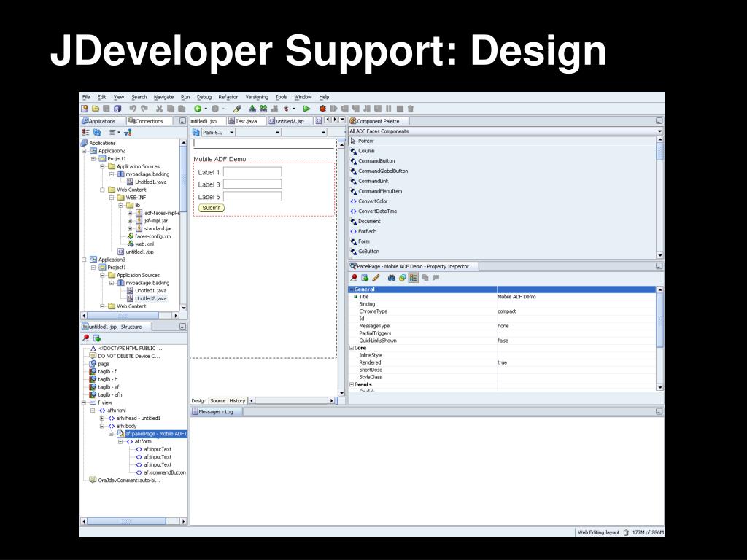This screenshot has width=747, height=560.
Task: Click the Cut scissors icon
Action: coord(159,109)
